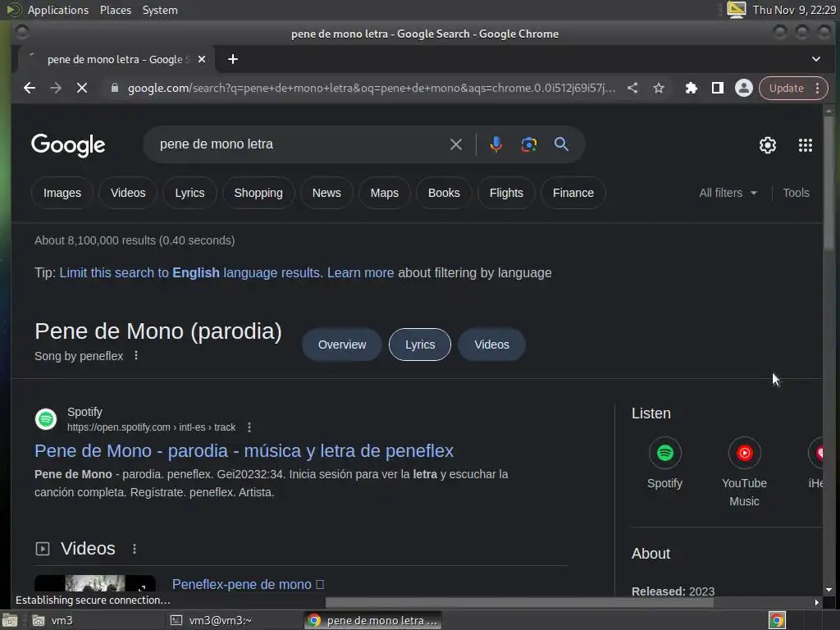Select the Flights filter chip
The width and height of the screenshot is (840, 630).
[506, 193]
